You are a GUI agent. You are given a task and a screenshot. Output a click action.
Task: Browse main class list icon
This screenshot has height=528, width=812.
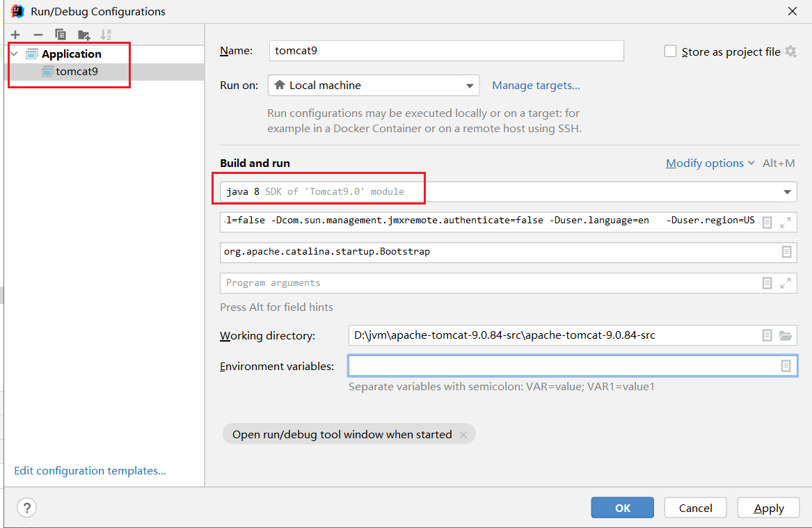pyautogui.click(x=786, y=252)
